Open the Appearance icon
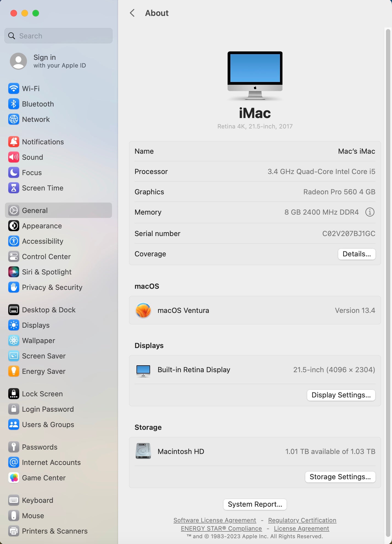The image size is (392, 544). click(14, 226)
